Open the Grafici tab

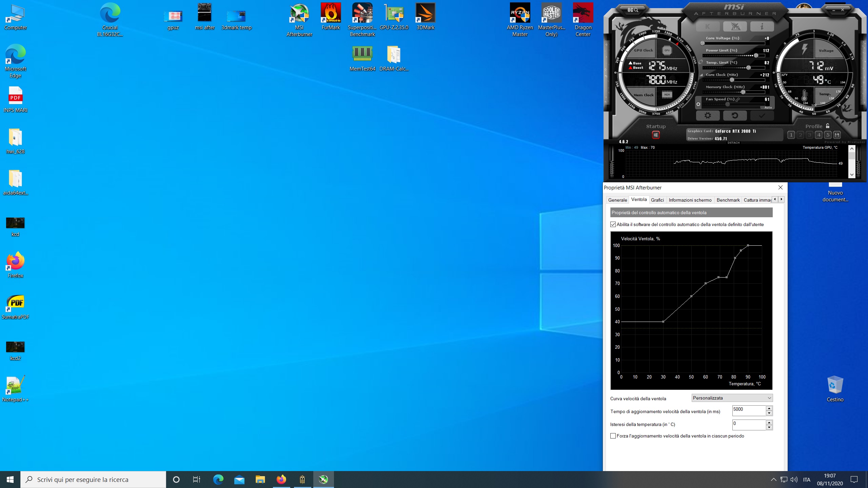pyautogui.click(x=657, y=200)
